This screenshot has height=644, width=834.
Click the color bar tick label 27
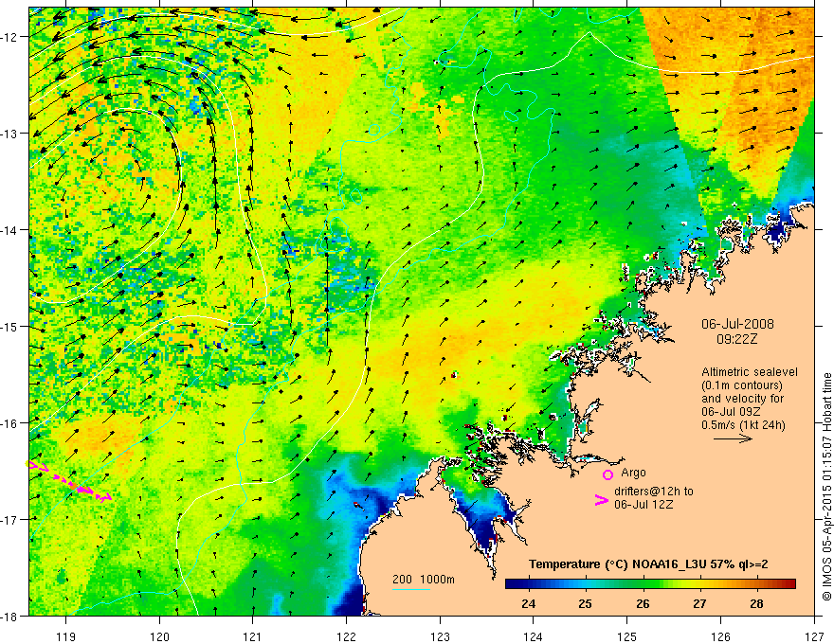pos(699,603)
